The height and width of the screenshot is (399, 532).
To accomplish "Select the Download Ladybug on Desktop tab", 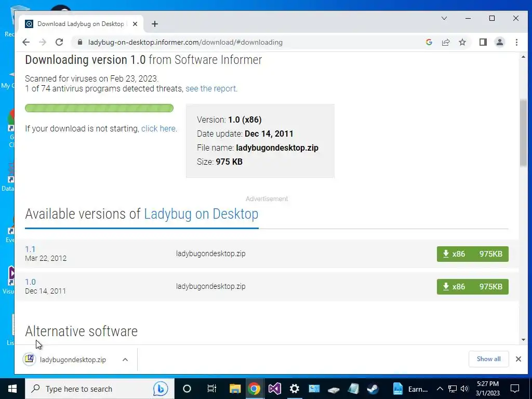I will pos(81,24).
